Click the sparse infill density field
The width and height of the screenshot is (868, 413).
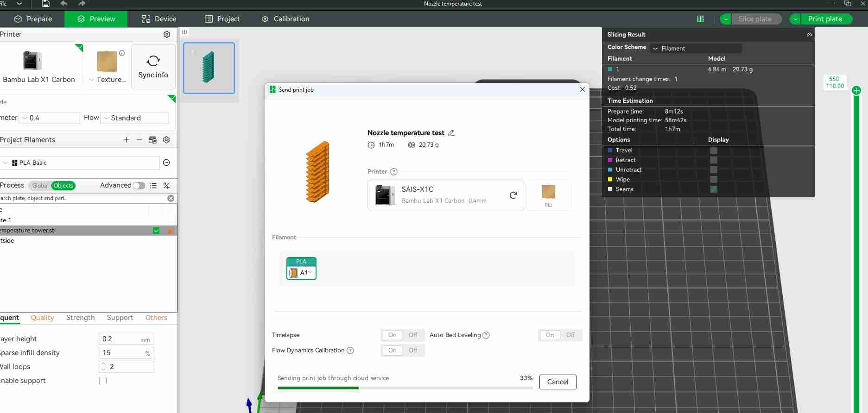pos(126,353)
